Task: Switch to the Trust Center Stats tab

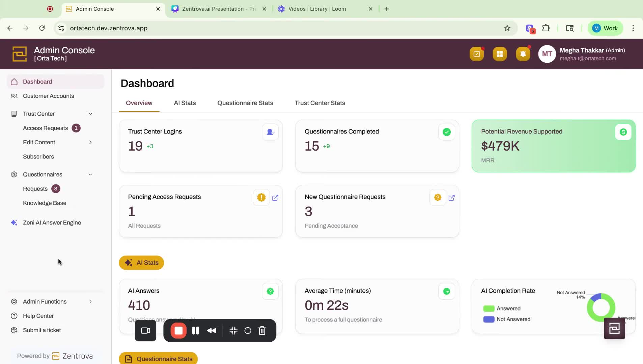Action: coord(320,103)
